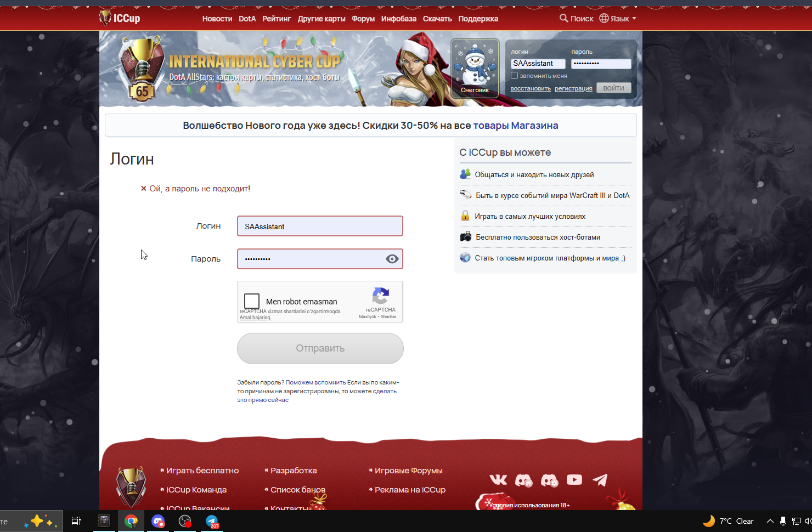The image size is (812, 532).
Task: Click the globe icon beside 'Стать топовым'
Action: (x=465, y=257)
